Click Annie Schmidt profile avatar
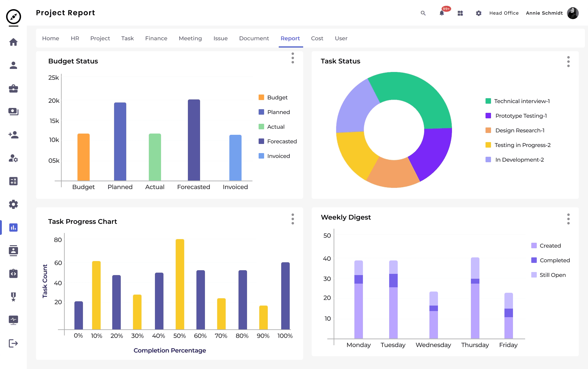This screenshot has height=369, width=588. (x=572, y=13)
